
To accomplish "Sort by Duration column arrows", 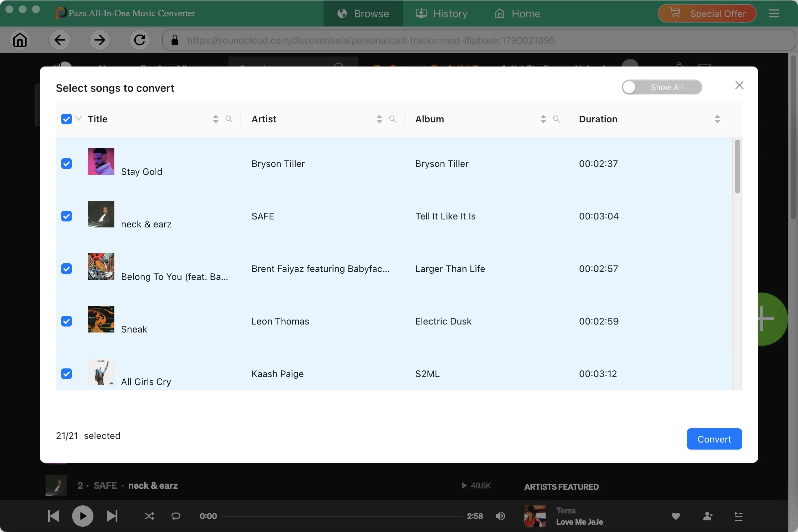I will tap(717, 119).
